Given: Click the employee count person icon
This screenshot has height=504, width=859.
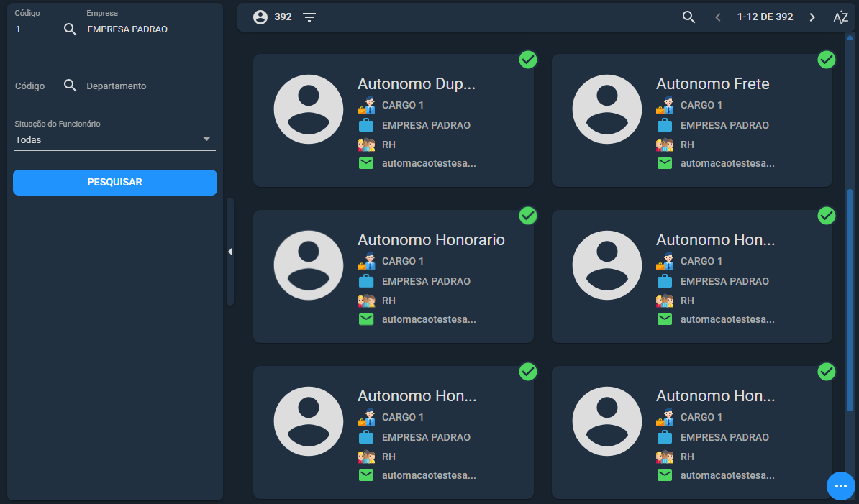Looking at the screenshot, I should 260,17.
